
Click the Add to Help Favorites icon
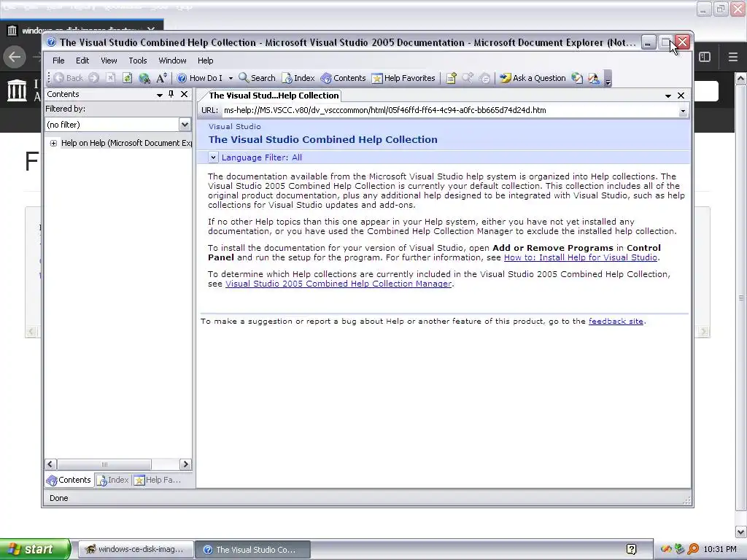[x=451, y=78]
